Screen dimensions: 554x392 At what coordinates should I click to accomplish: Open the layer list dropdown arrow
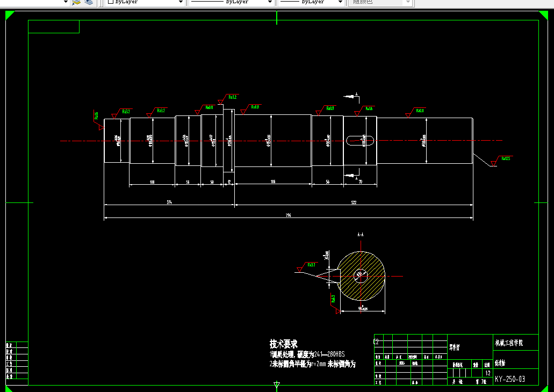coord(66,2)
